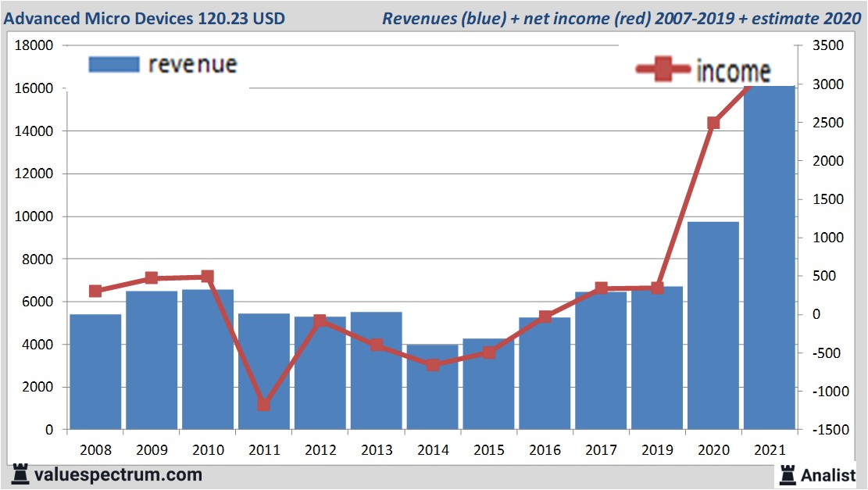Click the 2017 income data point
The width and height of the screenshot is (868, 490).
[x=601, y=288]
